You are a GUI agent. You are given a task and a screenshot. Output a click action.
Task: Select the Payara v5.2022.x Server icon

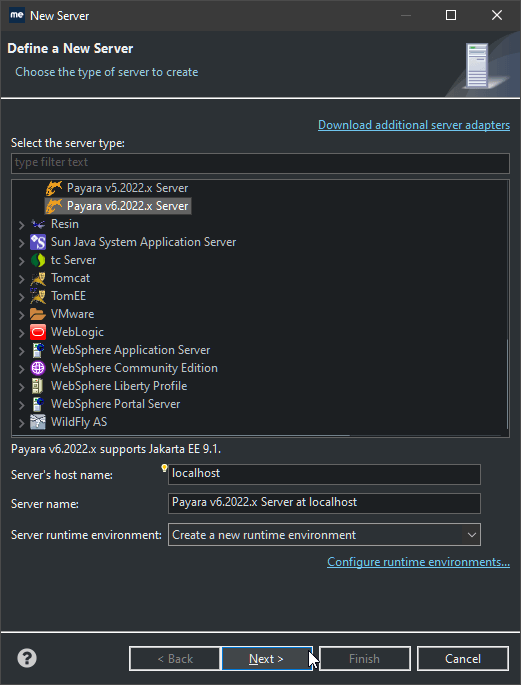[x=54, y=188]
